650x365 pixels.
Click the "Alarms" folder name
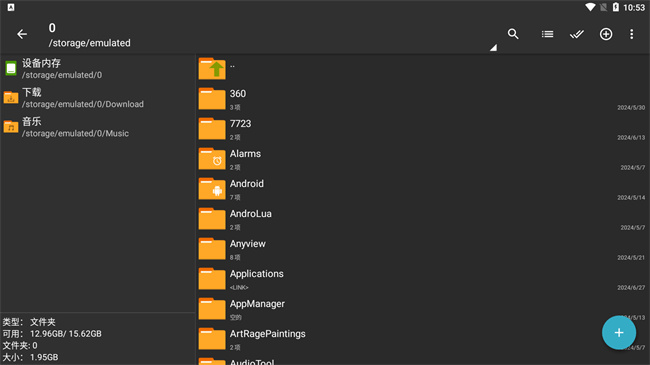(x=245, y=154)
